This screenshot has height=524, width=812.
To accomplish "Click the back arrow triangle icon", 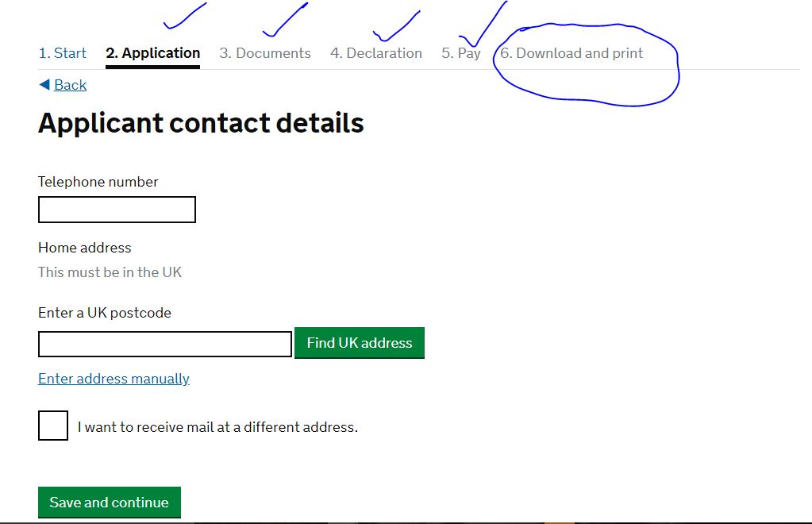I will pyautogui.click(x=44, y=84).
